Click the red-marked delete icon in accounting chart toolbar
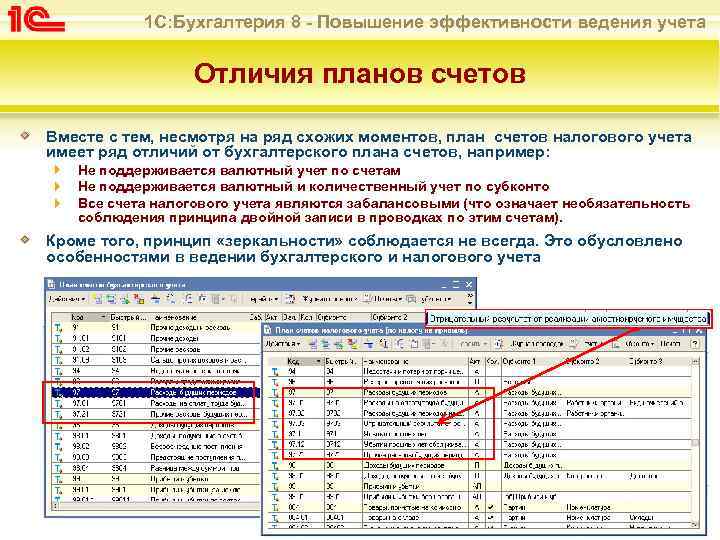The image size is (720, 540). tap(139, 299)
